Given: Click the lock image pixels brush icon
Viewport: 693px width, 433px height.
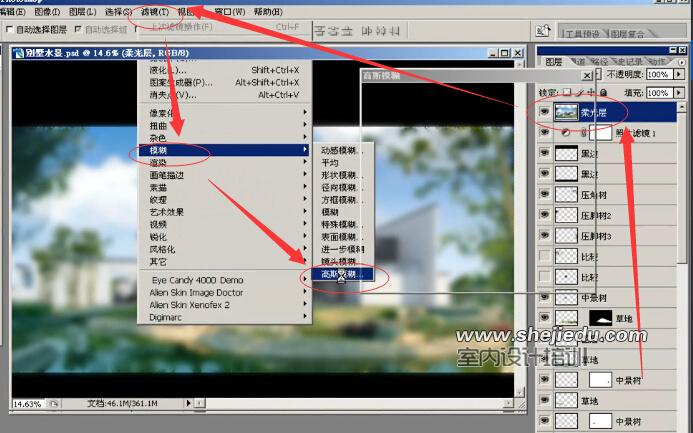Looking at the screenshot, I should (580, 92).
